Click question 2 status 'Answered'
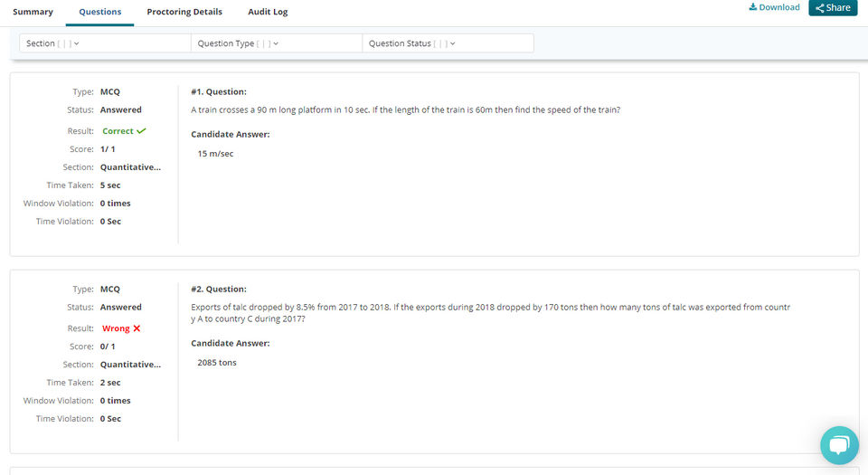The image size is (868, 475). 120,308
